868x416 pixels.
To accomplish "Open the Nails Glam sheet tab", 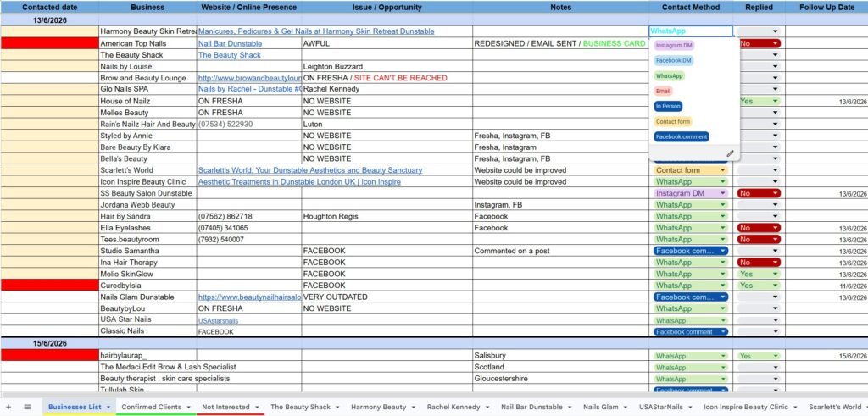I will coord(600,407).
